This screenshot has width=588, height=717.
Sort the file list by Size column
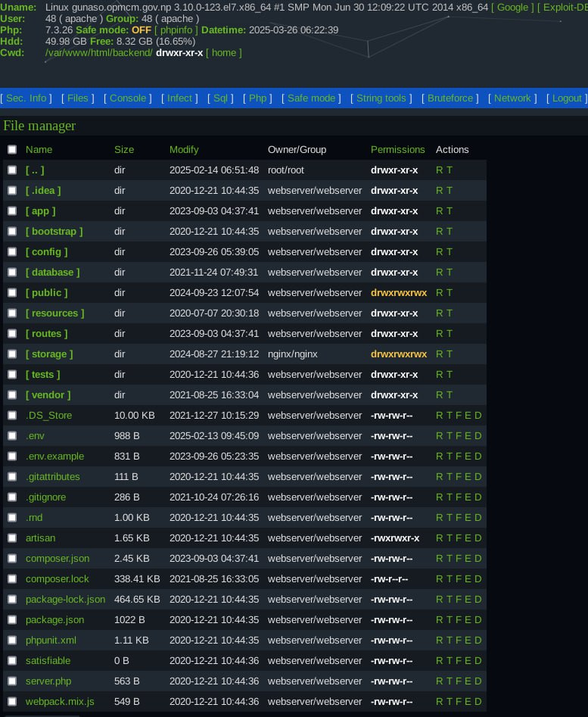(123, 149)
